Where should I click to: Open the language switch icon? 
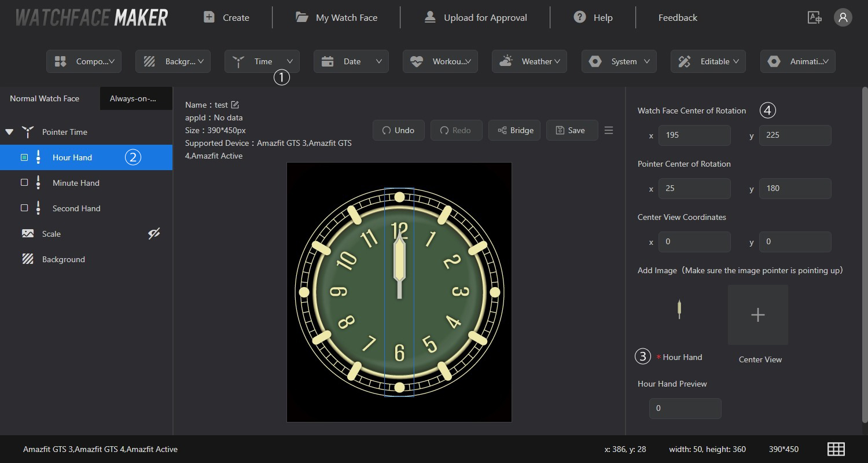814,17
